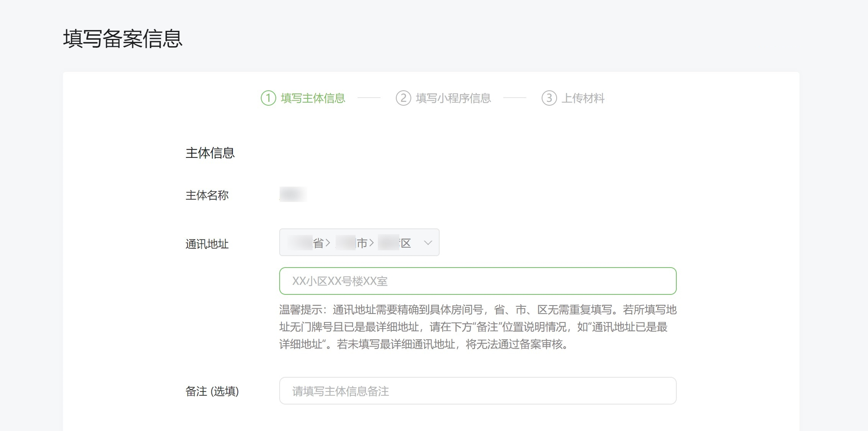Click the 备注 (选填) field label
This screenshot has height=431, width=868.
coord(212,391)
